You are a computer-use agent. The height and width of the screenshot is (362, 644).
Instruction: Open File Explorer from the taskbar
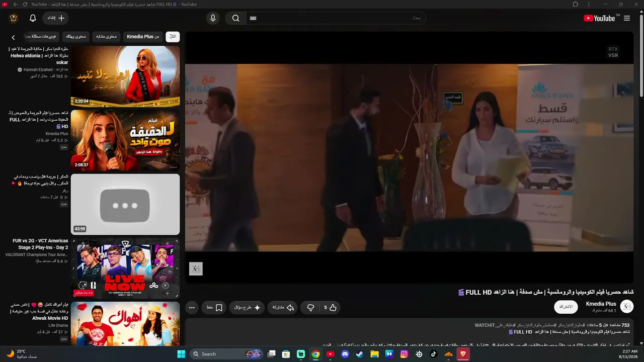tap(374, 354)
